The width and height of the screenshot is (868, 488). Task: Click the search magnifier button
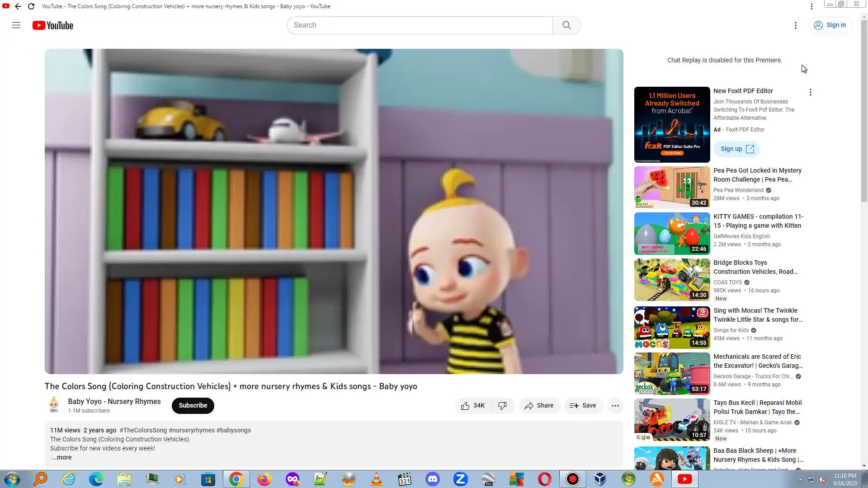tap(566, 25)
